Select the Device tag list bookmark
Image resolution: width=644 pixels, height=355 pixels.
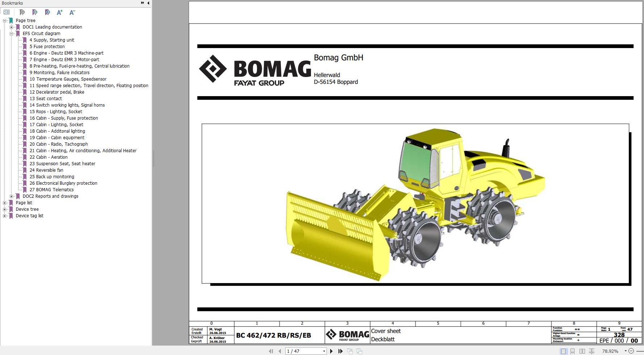pos(29,216)
